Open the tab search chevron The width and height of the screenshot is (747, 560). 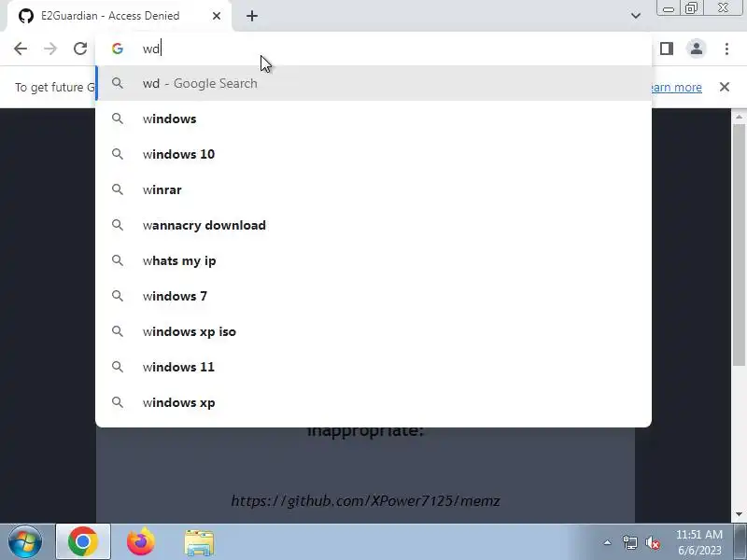[x=636, y=16]
